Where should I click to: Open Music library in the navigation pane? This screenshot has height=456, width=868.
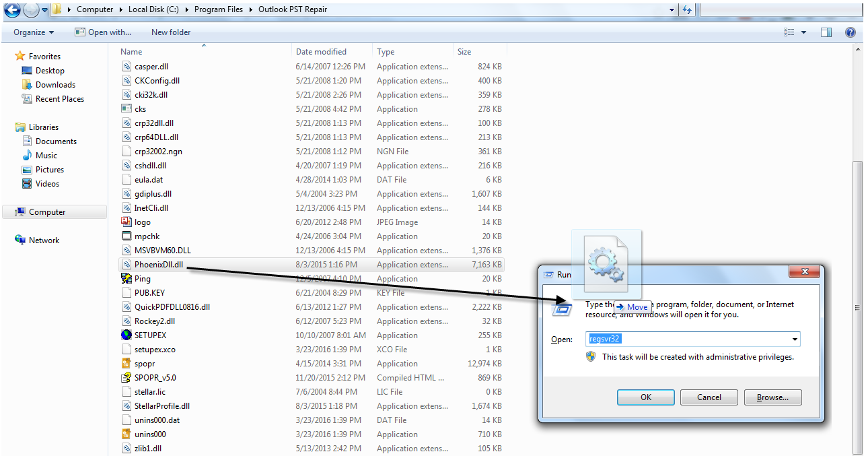click(46, 156)
